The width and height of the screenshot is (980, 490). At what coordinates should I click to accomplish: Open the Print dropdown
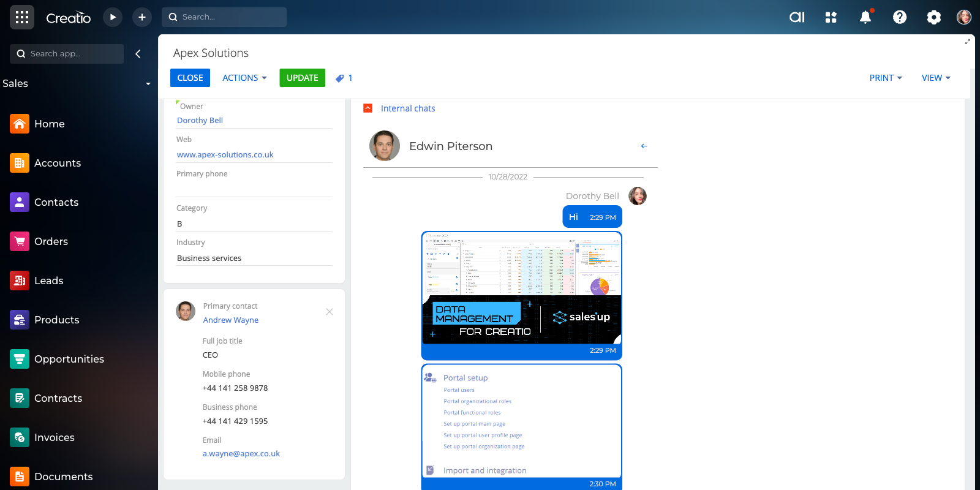coord(885,78)
